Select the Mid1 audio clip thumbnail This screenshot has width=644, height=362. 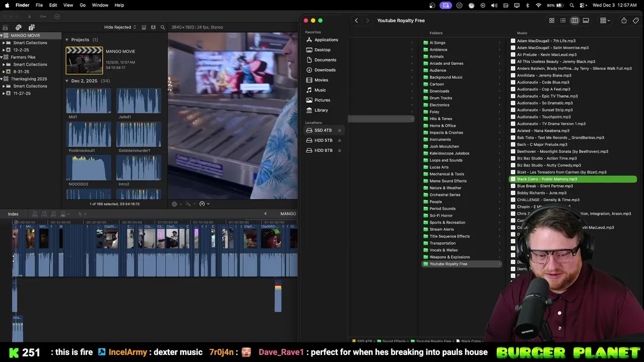point(89,101)
